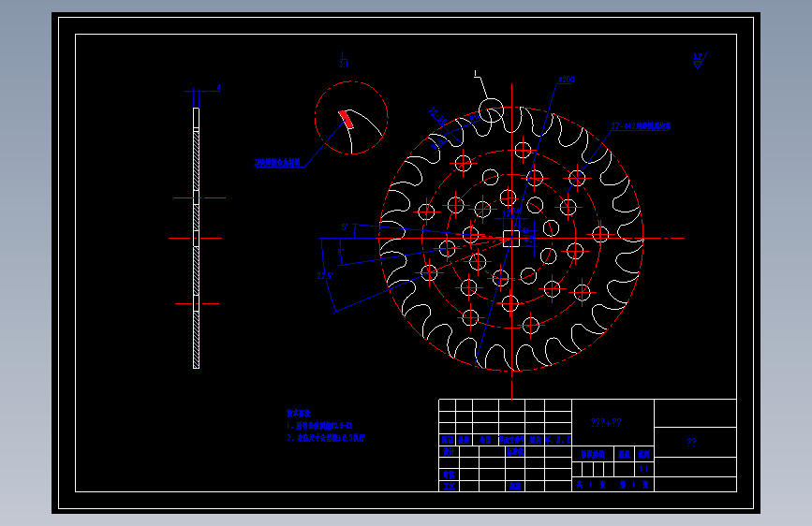Click the 技术要求 heading text
Screen dimensions: 812x526
pyautogui.click(x=299, y=413)
